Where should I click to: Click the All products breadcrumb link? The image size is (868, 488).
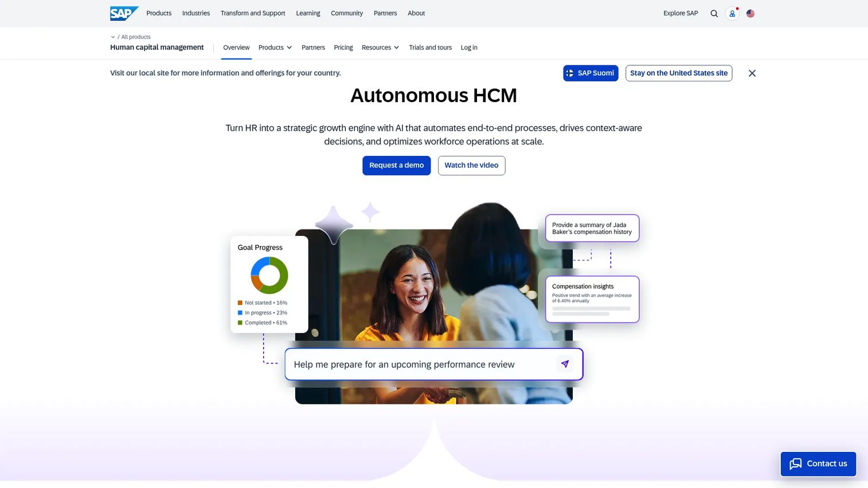[136, 37]
